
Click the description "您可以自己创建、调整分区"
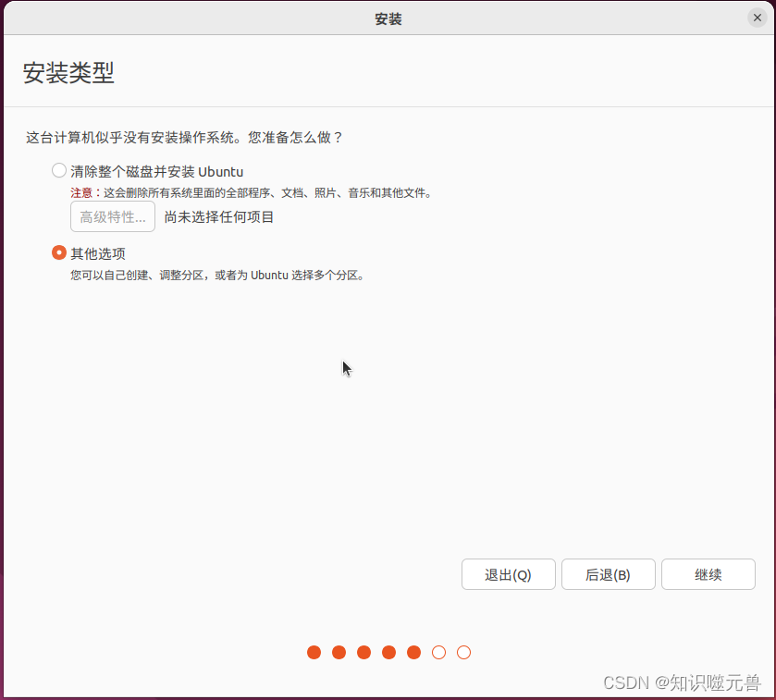click(x=137, y=275)
